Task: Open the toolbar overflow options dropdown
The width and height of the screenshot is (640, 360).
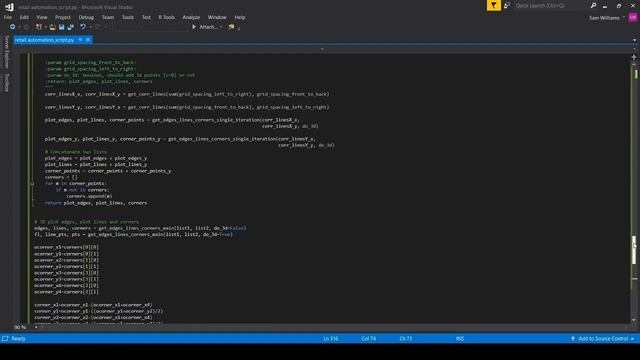Action: tap(239, 28)
